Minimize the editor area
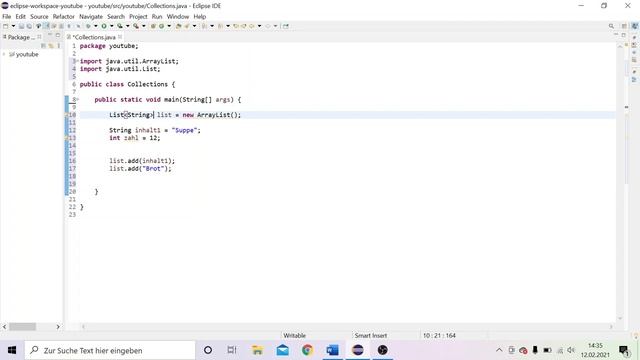640x360 pixels. point(616,35)
